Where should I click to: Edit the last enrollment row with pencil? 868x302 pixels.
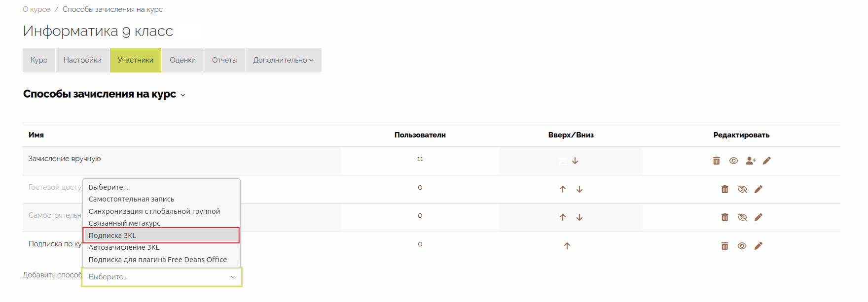759,246
